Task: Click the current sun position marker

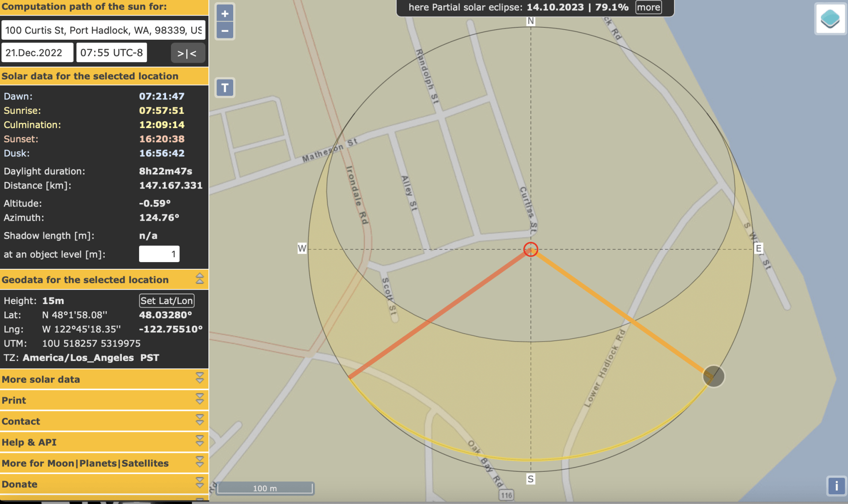Action: click(x=713, y=376)
